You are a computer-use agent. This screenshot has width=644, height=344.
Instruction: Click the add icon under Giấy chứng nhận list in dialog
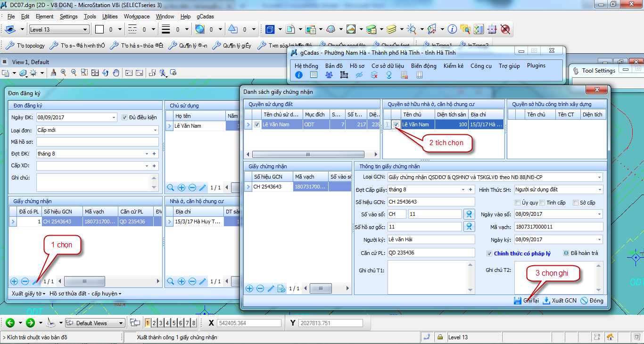tap(249, 288)
